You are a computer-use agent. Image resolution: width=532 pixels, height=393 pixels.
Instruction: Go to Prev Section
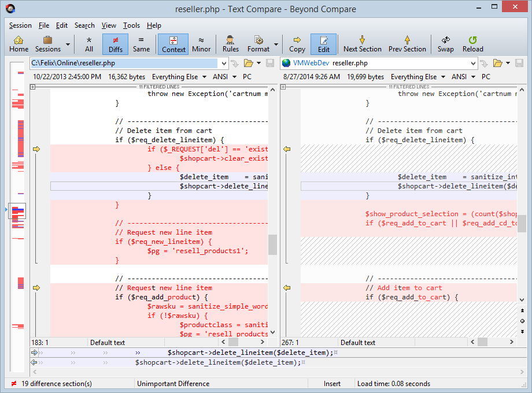[x=407, y=44]
